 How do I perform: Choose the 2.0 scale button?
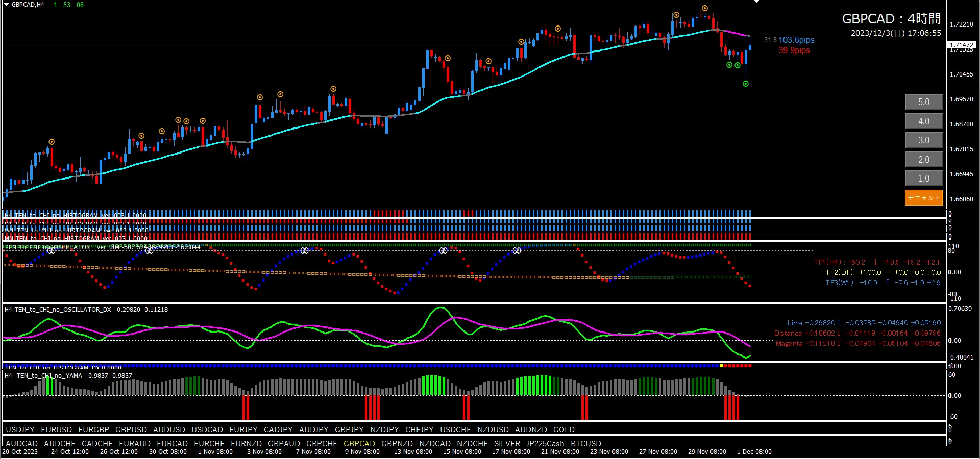(x=924, y=160)
